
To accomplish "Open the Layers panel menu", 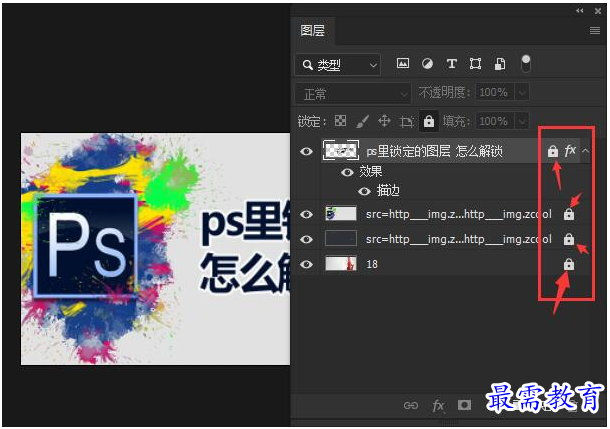I will tap(594, 30).
